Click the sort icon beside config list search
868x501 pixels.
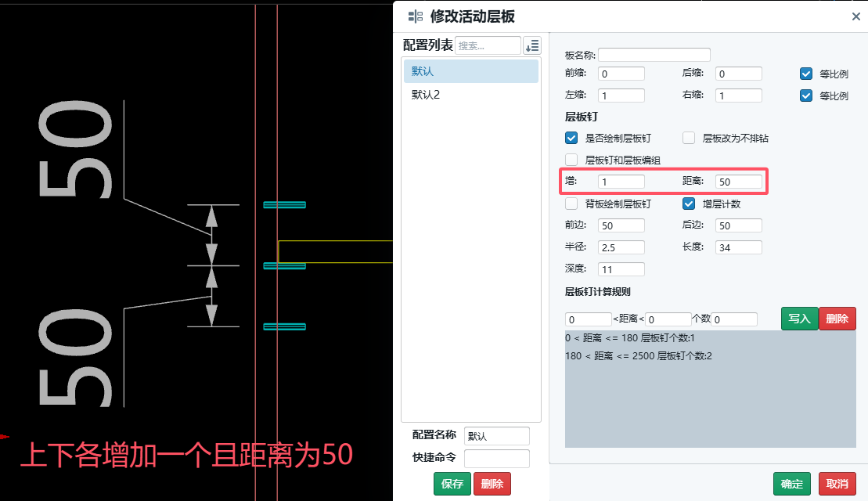click(x=532, y=46)
